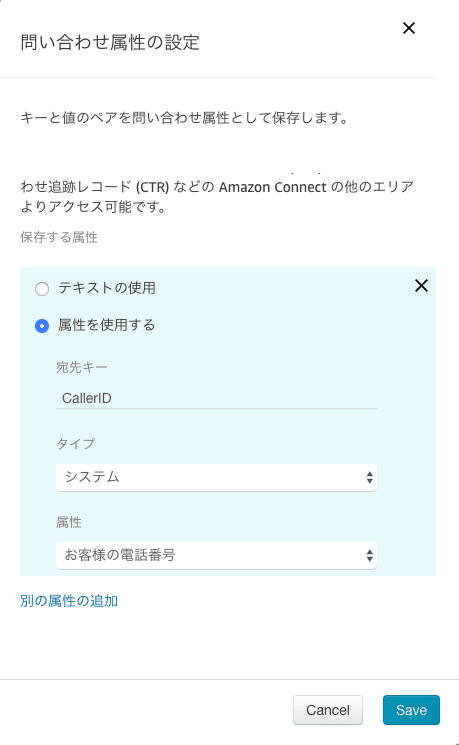Click the テキストの使用 option label text
The height and width of the screenshot is (745, 459).
click(x=107, y=288)
